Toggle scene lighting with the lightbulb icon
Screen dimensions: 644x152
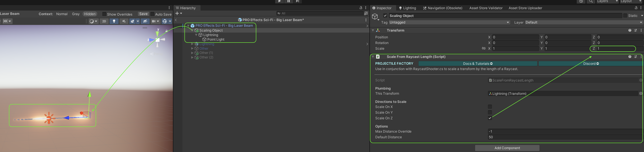[114, 21]
